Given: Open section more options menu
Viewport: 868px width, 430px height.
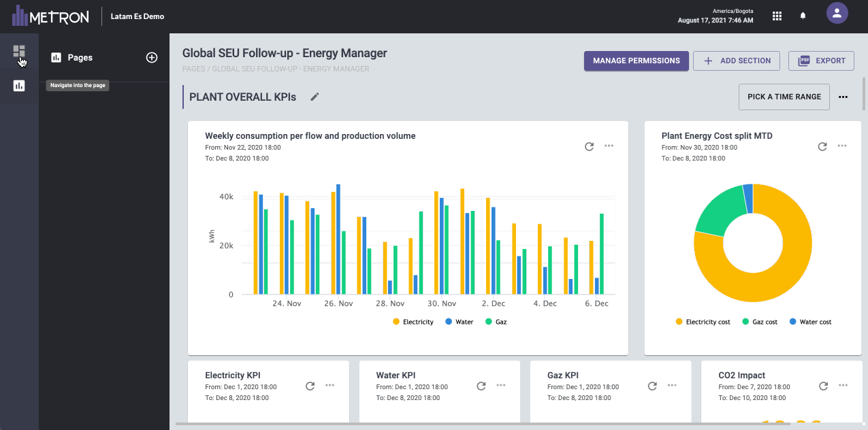Looking at the screenshot, I should [x=843, y=97].
